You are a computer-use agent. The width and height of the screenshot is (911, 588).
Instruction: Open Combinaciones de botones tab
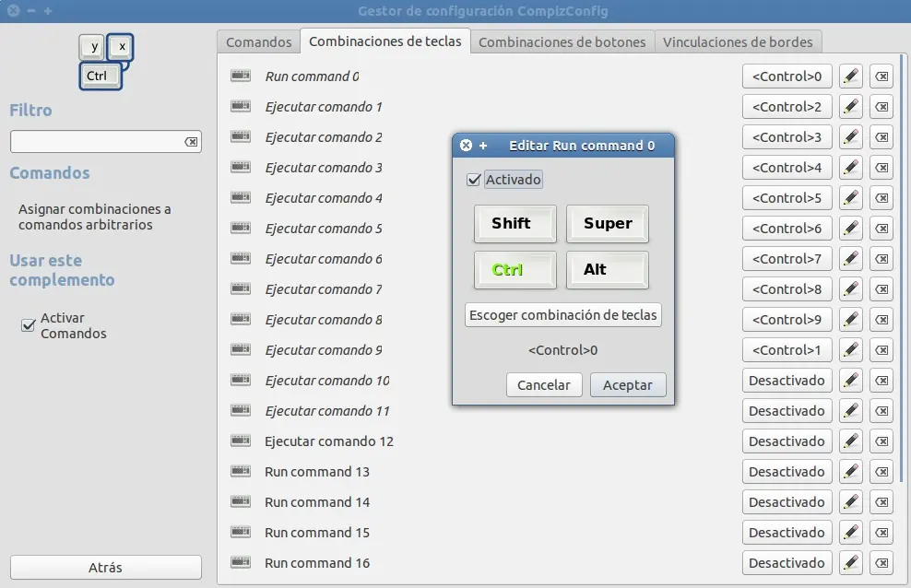coord(562,41)
